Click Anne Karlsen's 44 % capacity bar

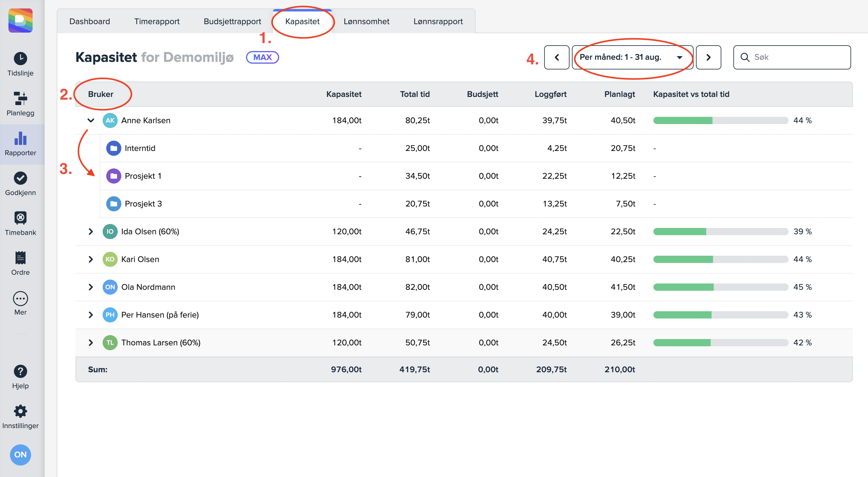coord(720,120)
